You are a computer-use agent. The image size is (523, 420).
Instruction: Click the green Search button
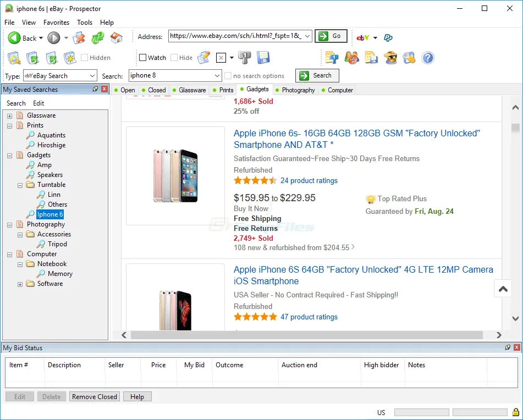pos(317,76)
